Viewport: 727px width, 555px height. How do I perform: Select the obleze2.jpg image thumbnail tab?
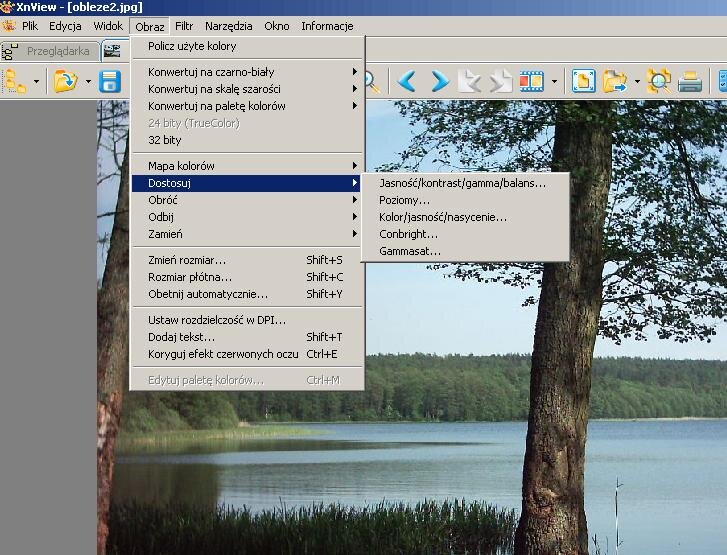pyautogui.click(x=113, y=51)
